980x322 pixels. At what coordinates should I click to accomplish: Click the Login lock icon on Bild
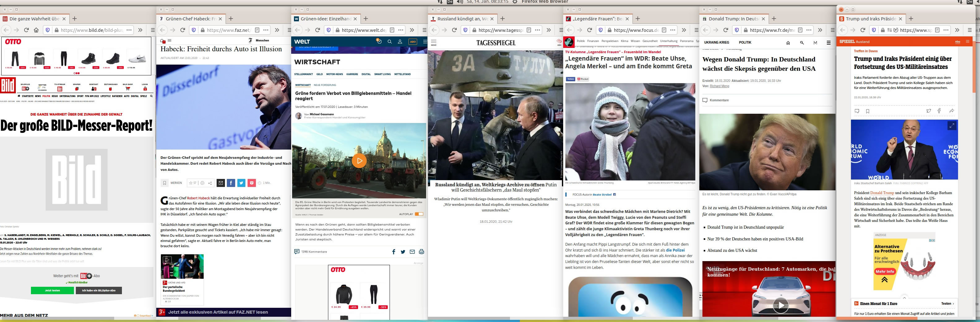point(145,89)
